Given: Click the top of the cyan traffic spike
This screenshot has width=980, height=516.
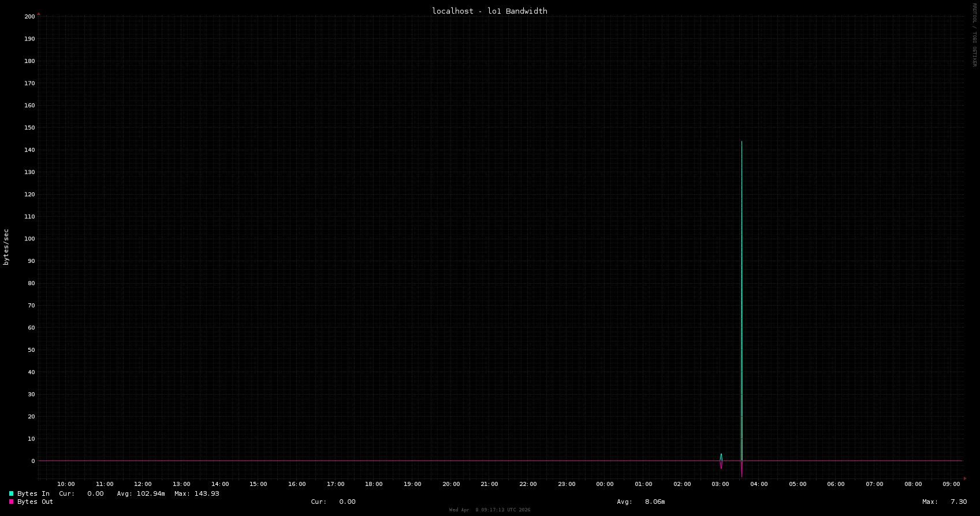Looking at the screenshot, I should (741, 142).
